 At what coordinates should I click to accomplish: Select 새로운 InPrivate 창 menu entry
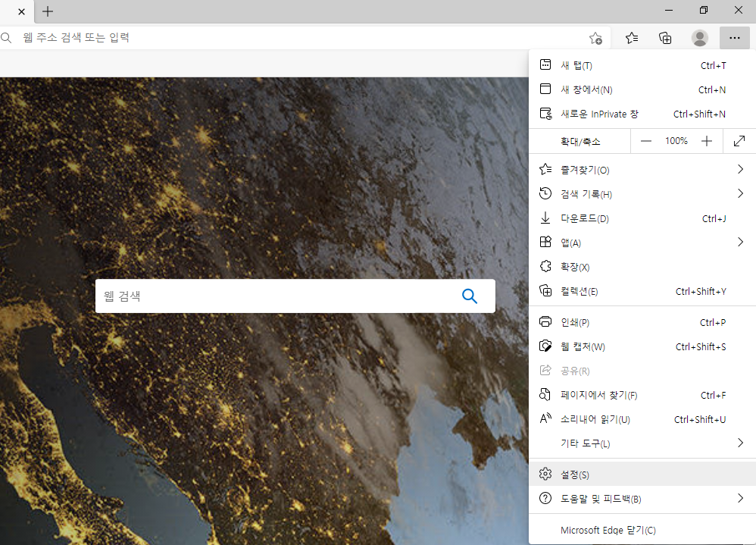pos(642,114)
